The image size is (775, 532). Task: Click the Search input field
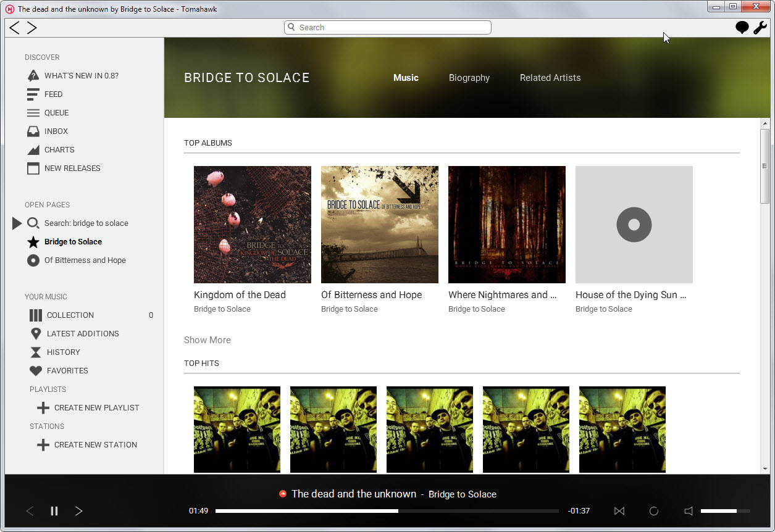click(388, 28)
